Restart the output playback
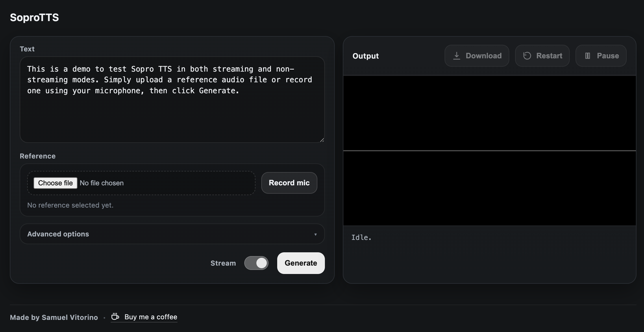The height and width of the screenshot is (332, 644). pyautogui.click(x=542, y=55)
